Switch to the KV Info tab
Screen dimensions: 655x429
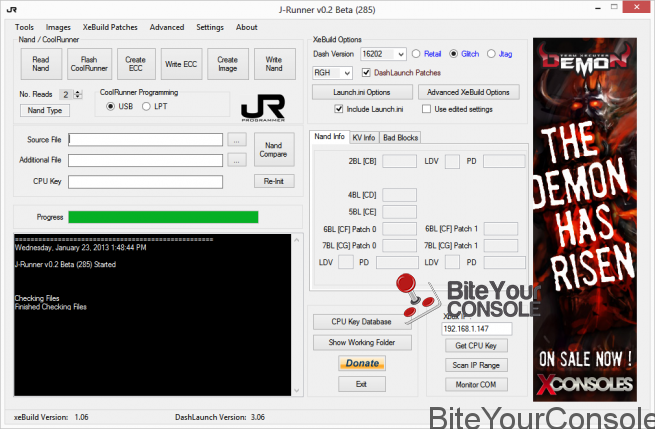point(364,137)
